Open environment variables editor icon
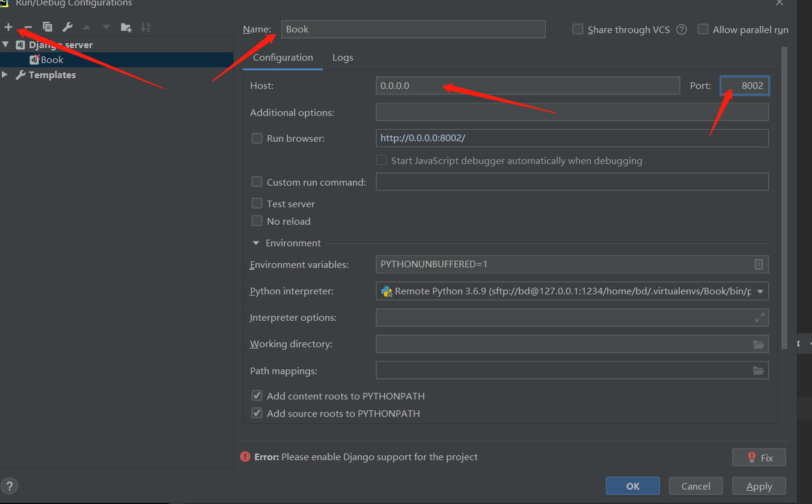The image size is (812, 504). click(x=759, y=264)
